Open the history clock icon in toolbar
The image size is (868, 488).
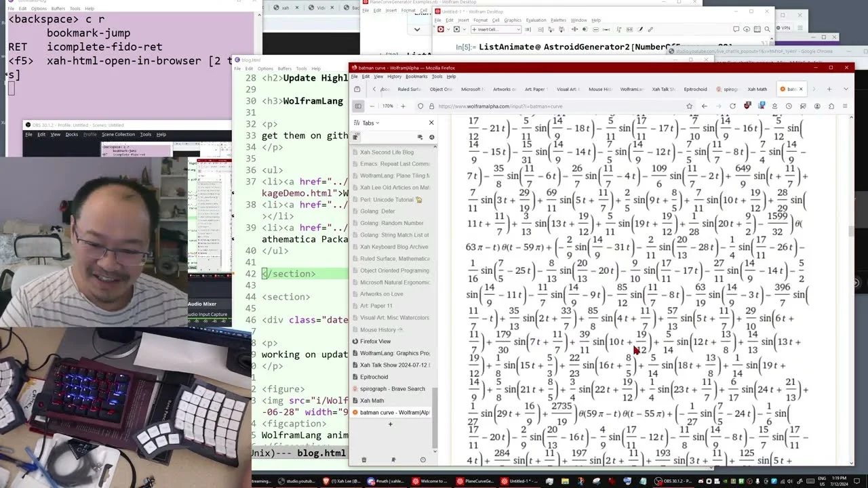click(789, 106)
